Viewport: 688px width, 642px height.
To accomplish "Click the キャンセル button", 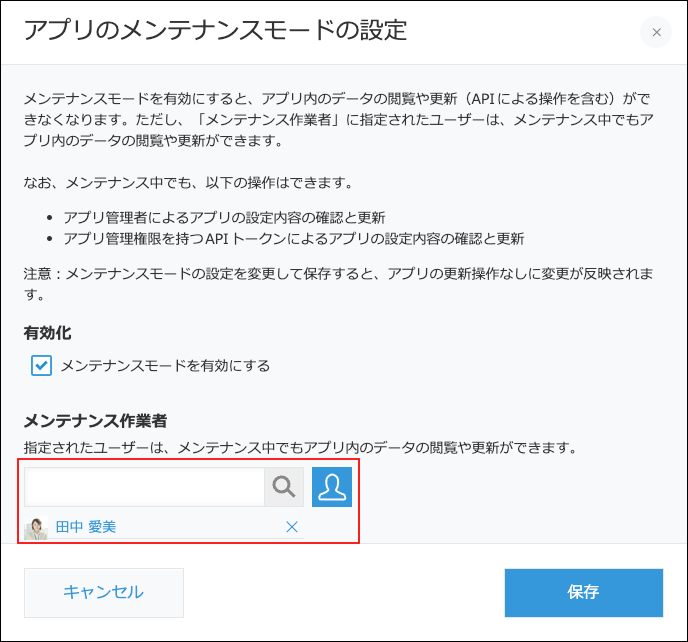I will 104,592.
